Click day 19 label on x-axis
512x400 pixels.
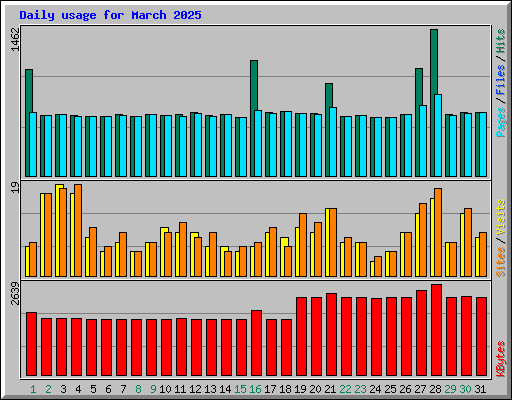300,389
